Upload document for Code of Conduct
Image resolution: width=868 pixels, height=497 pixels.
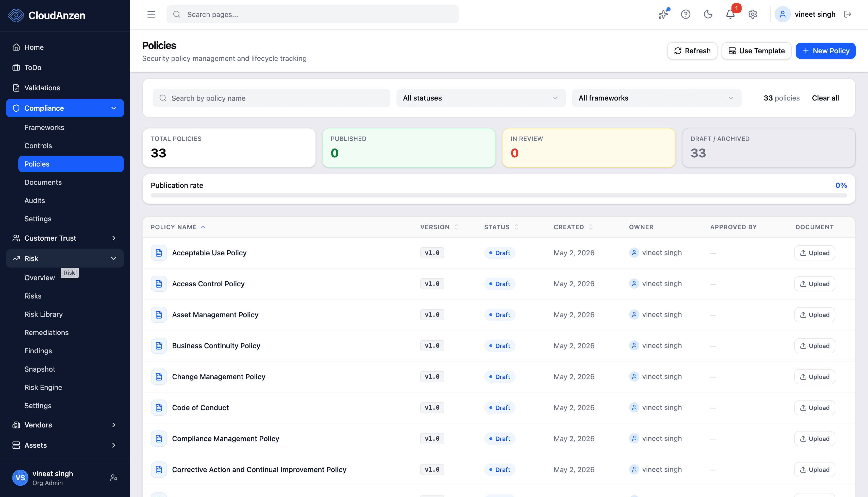click(814, 408)
